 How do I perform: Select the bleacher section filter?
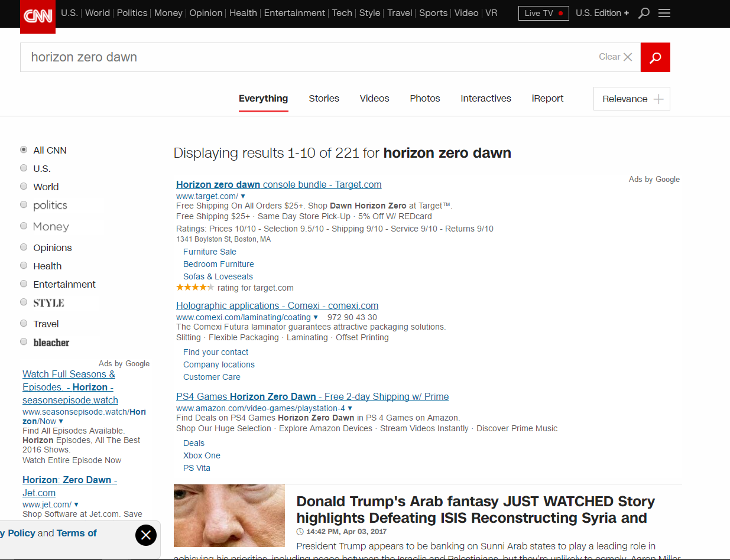24,342
